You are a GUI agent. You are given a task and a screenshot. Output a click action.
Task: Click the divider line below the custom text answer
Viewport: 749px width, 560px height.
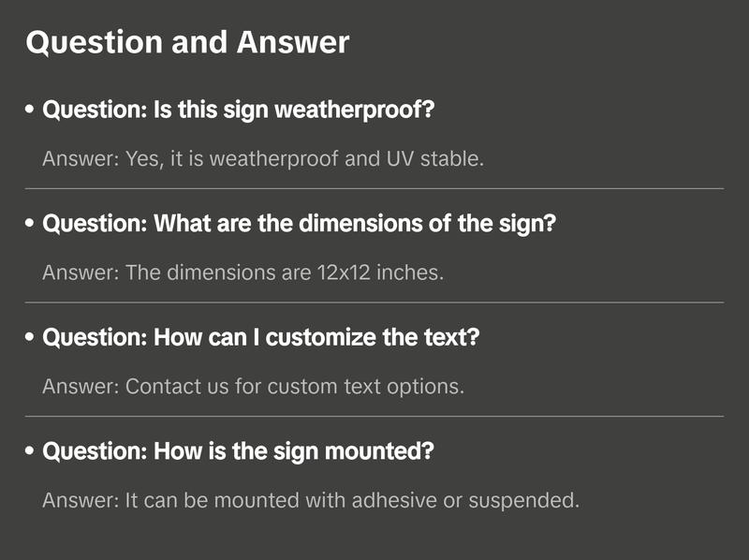(374, 416)
